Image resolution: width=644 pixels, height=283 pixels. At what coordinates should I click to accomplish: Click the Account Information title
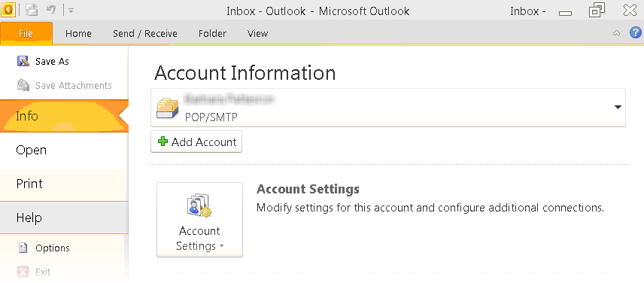pos(245,73)
